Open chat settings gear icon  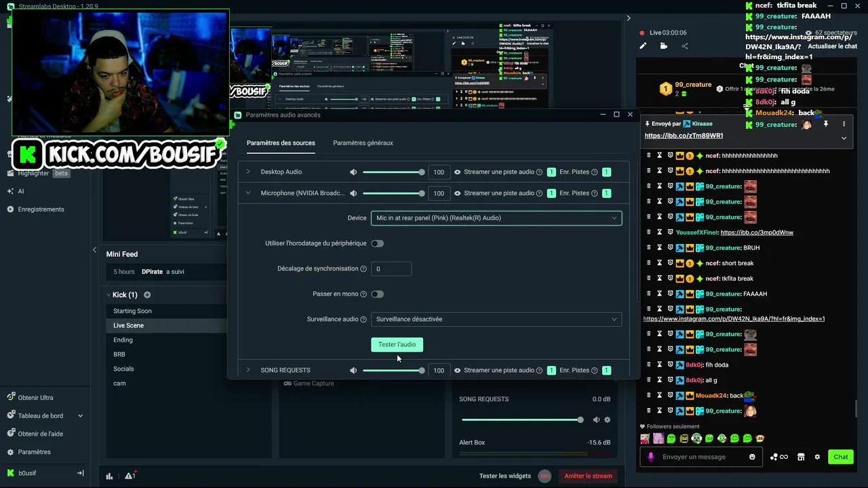pos(817,457)
